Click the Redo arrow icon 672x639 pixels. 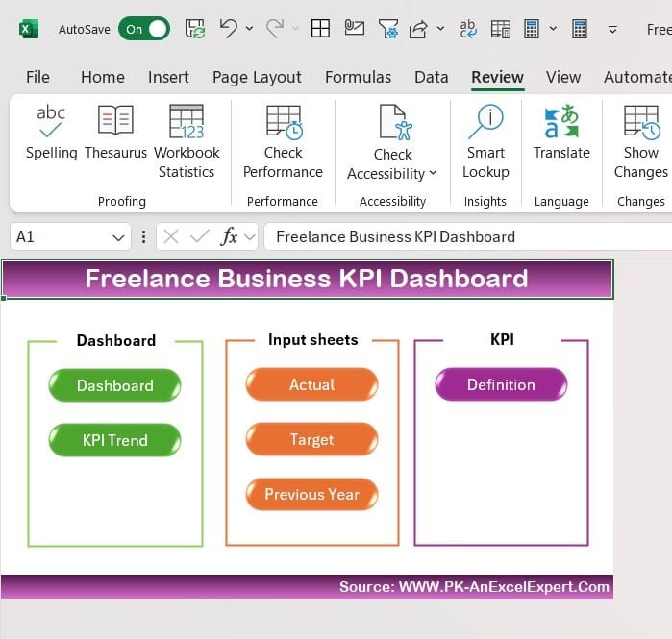275,28
